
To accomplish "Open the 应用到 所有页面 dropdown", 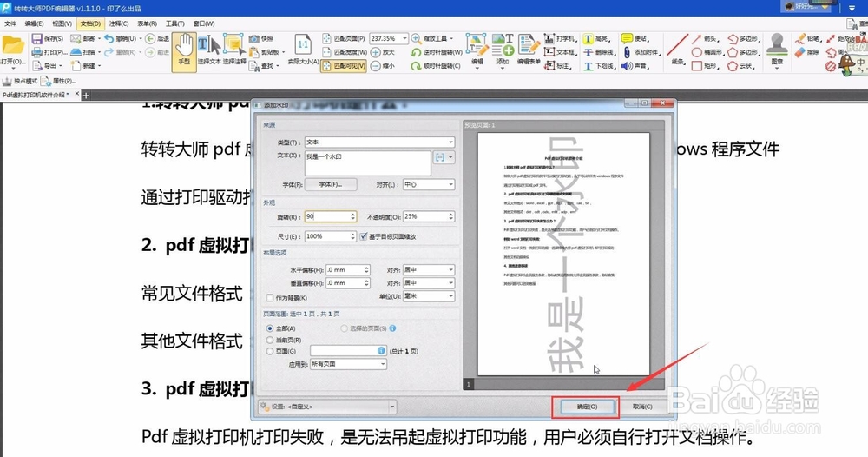I will 348,364.
